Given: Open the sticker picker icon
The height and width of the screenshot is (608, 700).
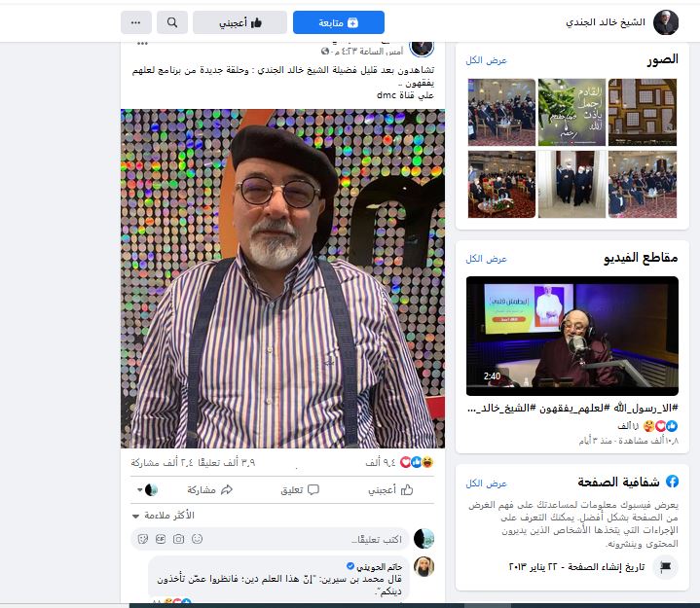Looking at the screenshot, I should coord(143,539).
